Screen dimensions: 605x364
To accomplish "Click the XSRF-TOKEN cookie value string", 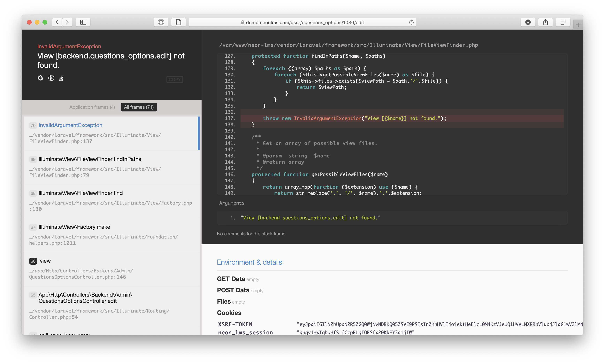I will (440, 324).
